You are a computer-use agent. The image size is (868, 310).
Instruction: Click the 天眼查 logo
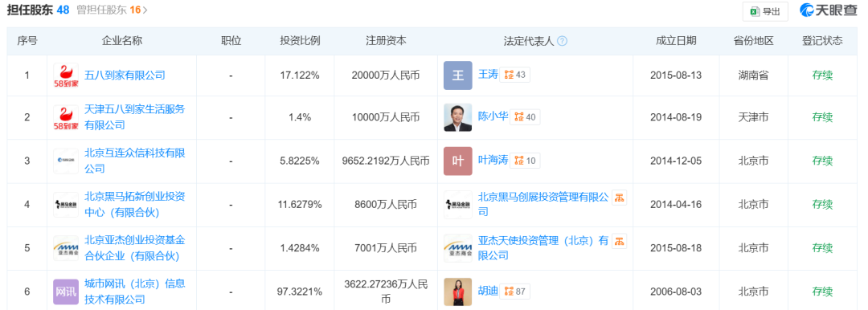[826, 10]
